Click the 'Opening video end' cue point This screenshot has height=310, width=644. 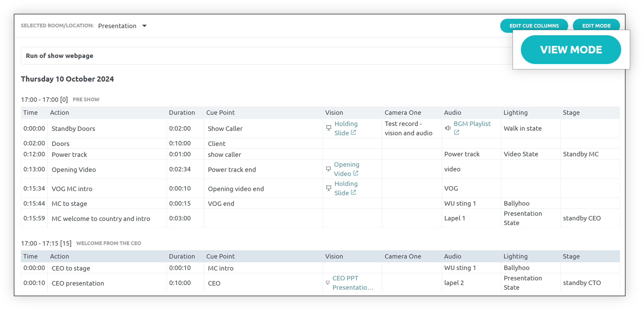pyautogui.click(x=236, y=189)
